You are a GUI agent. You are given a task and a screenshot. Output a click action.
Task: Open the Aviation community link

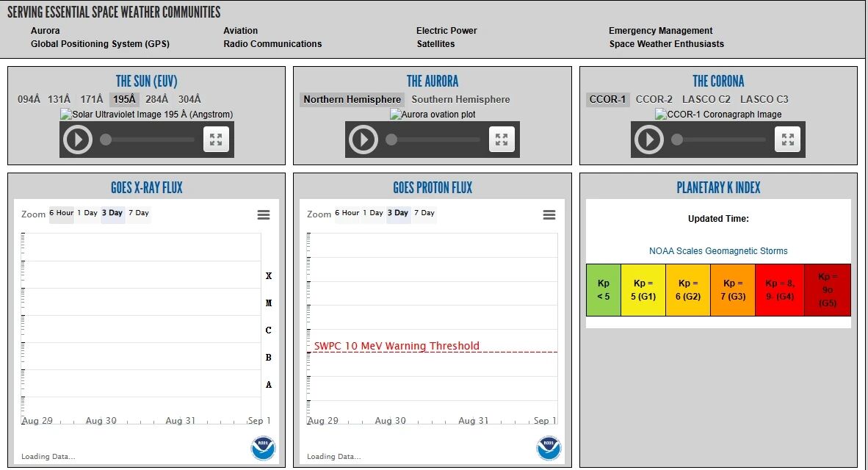pos(241,30)
